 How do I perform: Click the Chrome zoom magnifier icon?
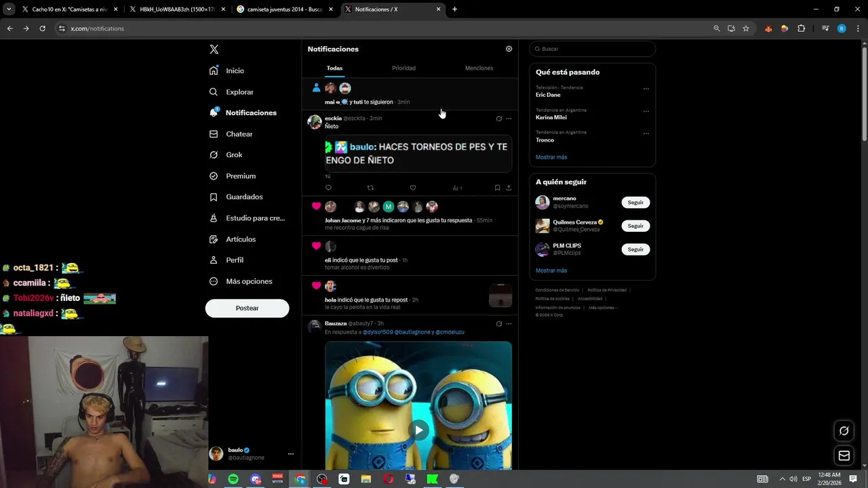(716, 28)
